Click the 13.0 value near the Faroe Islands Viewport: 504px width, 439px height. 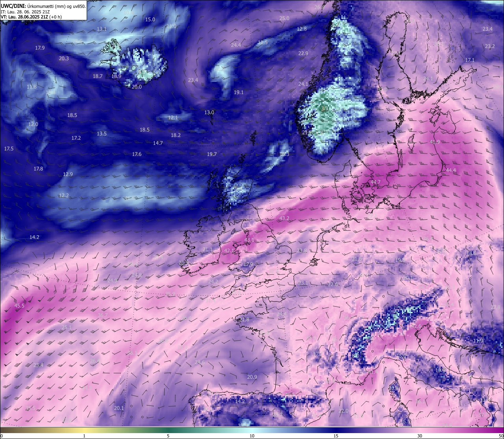[x=209, y=112]
